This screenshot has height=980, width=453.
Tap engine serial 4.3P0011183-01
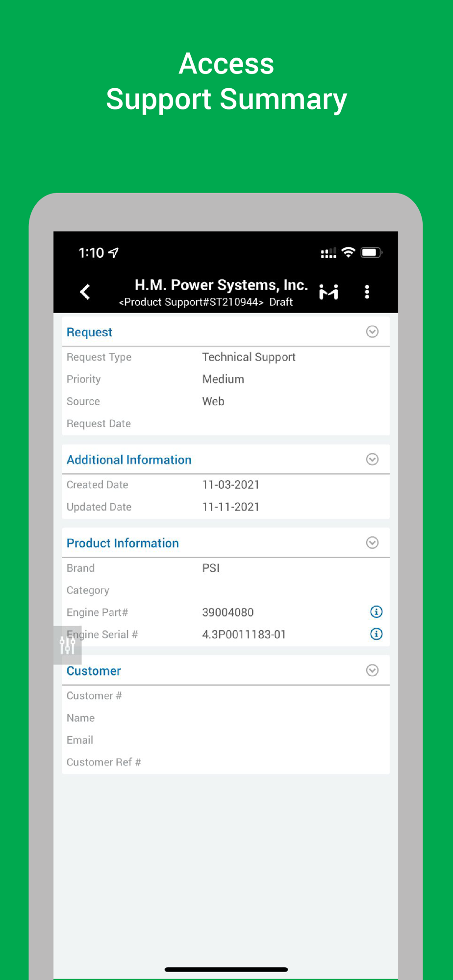pos(244,635)
